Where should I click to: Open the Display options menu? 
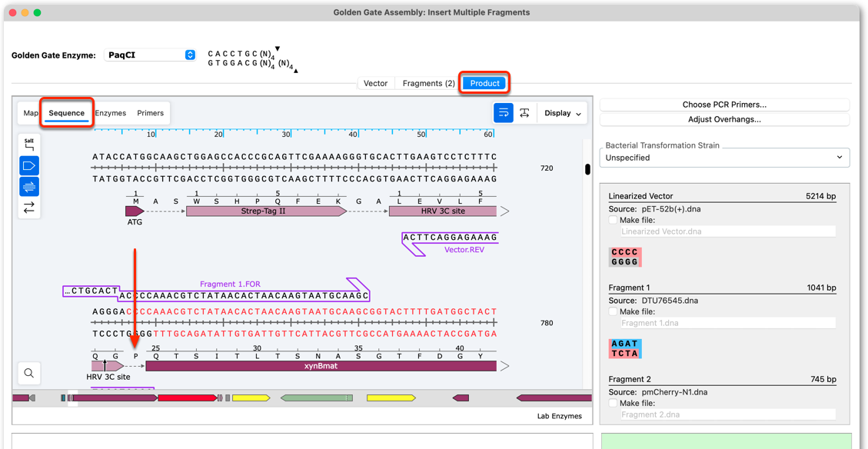coord(563,113)
